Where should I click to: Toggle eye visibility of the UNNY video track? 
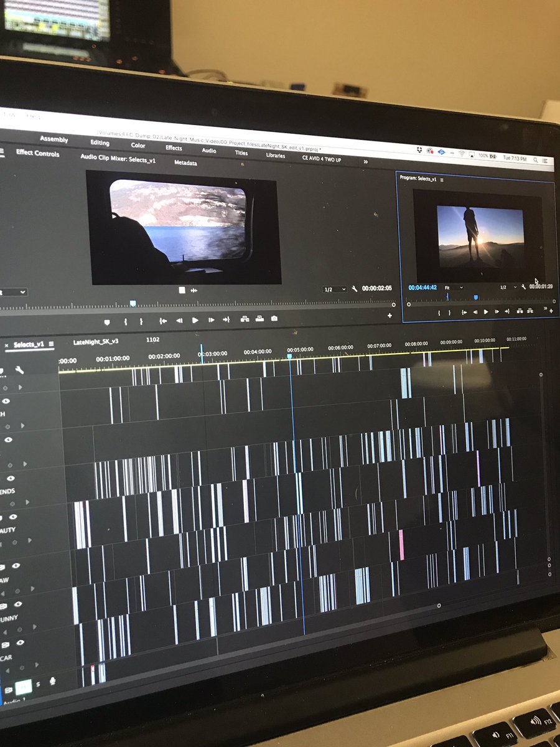[19, 604]
